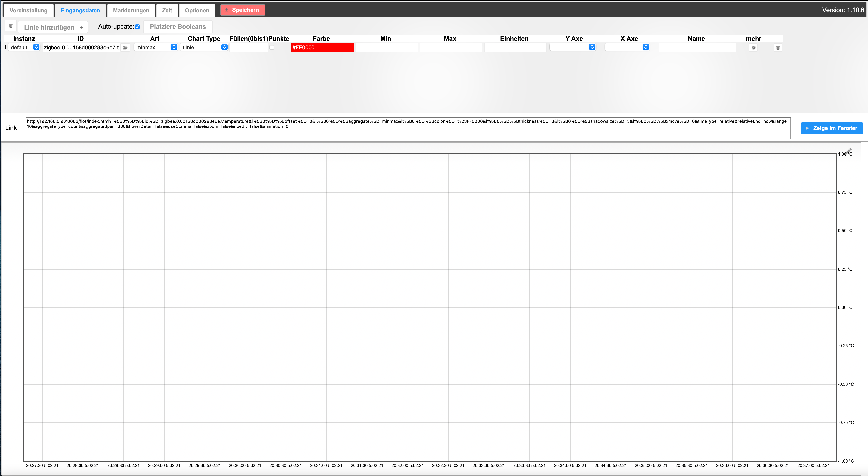
Task: Click Linie hinzufügen plus button
Action: click(x=53, y=27)
